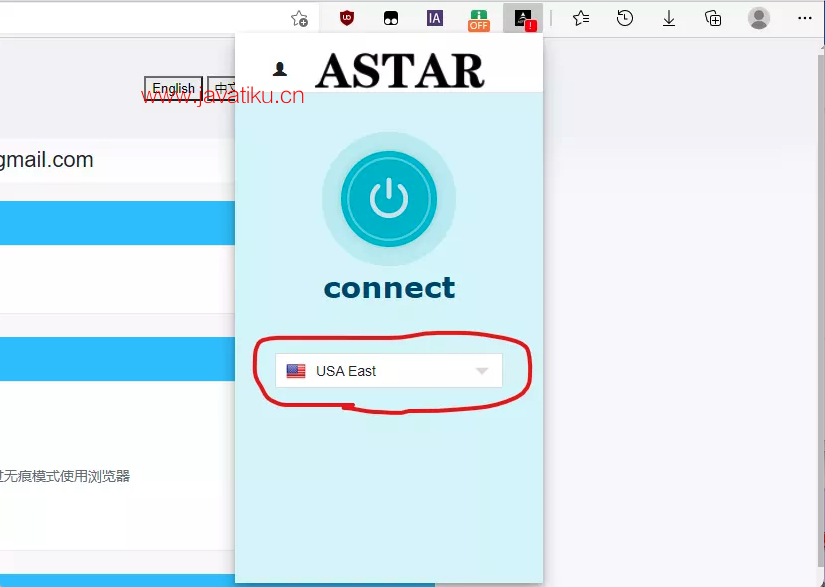825x587 pixels.
Task: Click the ASTAR logo title
Action: pyautogui.click(x=400, y=70)
